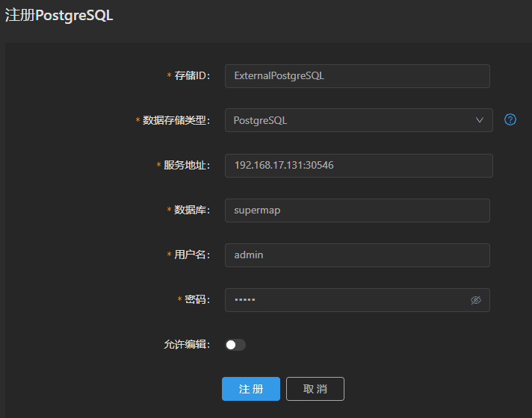Select the 用户名 field containing admin
532x418 pixels.
tap(357, 255)
